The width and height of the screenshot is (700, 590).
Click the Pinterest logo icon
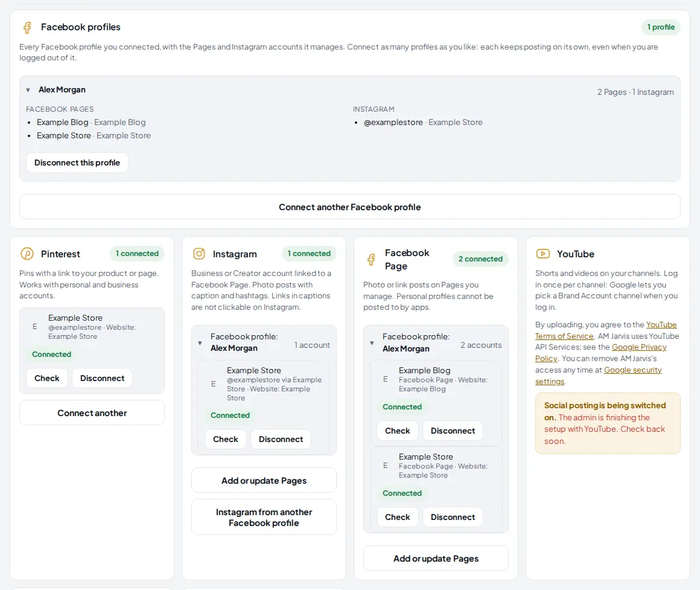click(27, 254)
